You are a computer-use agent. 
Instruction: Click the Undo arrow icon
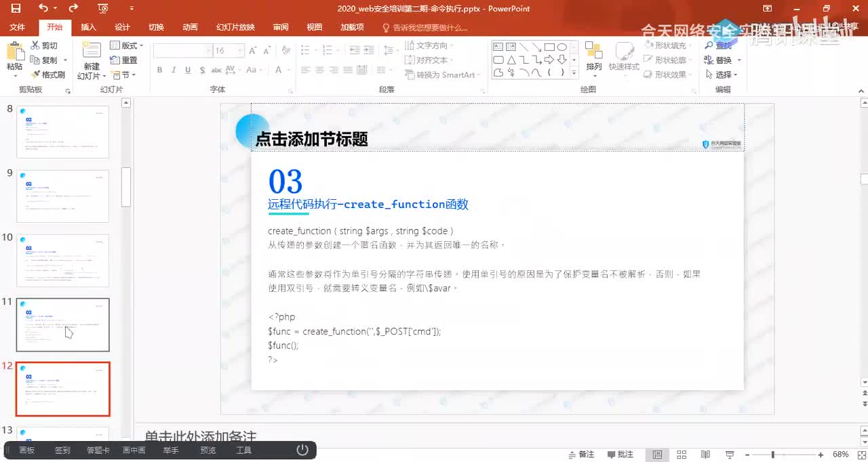tap(43, 9)
